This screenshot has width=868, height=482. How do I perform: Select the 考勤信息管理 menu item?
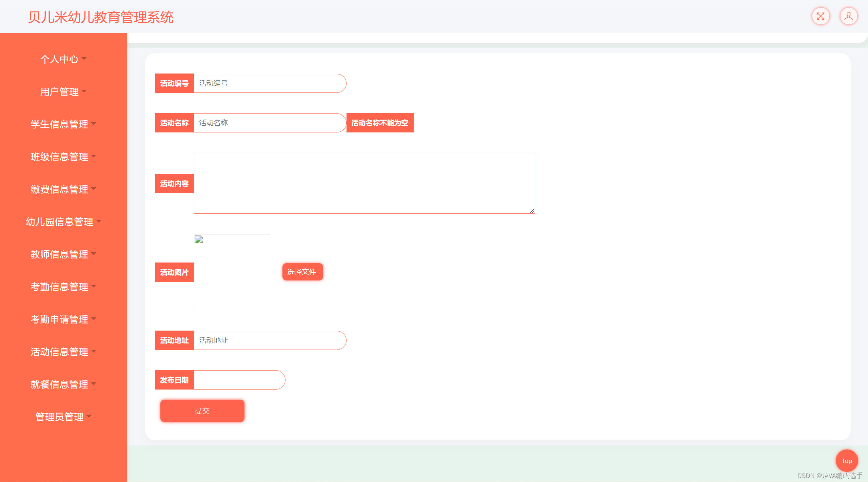pyautogui.click(x=62, y=287)
